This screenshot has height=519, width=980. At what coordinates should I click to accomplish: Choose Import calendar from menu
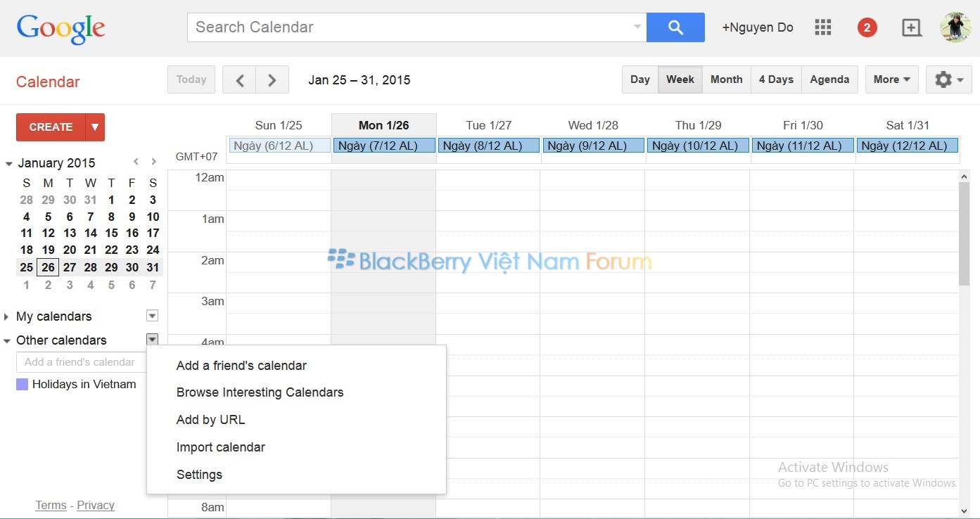coord(221,447)
